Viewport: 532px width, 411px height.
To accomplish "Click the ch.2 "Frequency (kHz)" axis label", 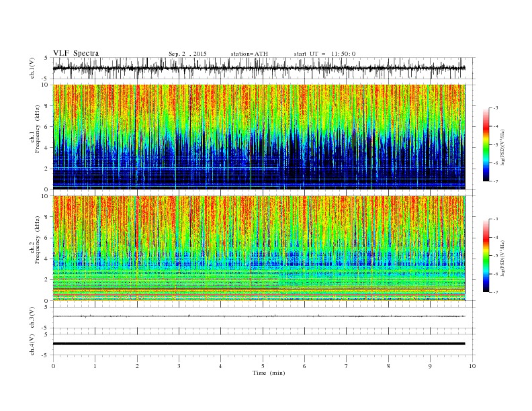I will (x=37, y=240).
